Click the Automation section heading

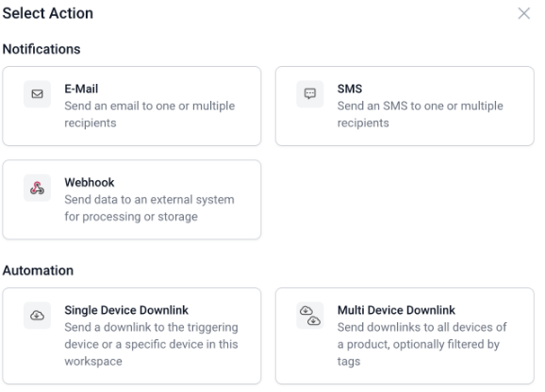pyautogui.click(x=38, y=270)
